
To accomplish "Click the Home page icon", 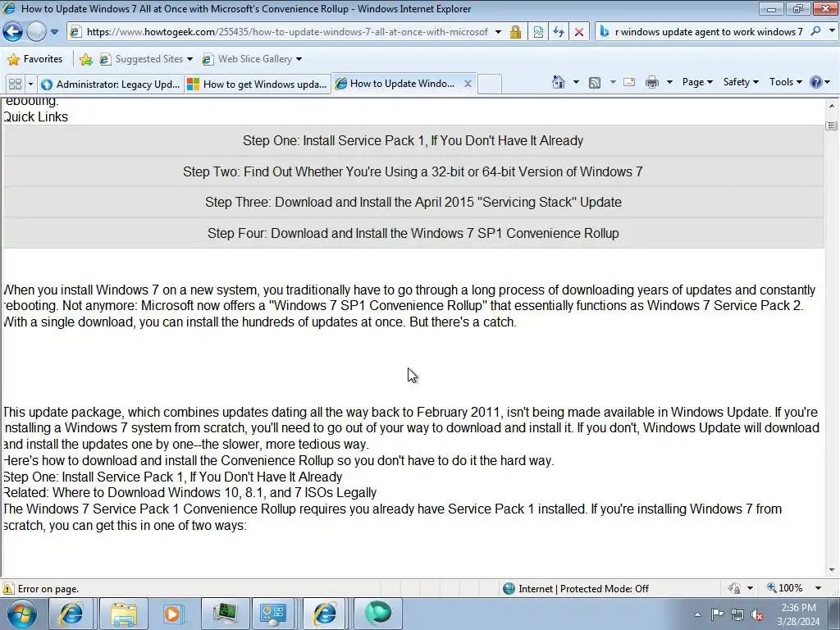I will coord(558,82).
